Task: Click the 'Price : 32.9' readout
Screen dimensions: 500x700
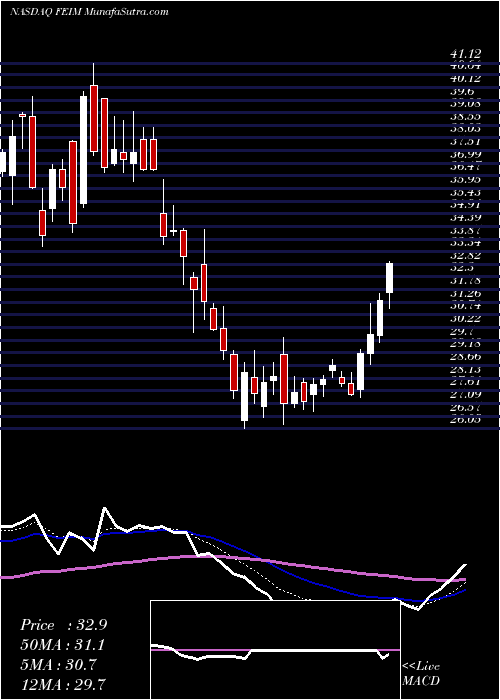Action: [x=63, y=625]
